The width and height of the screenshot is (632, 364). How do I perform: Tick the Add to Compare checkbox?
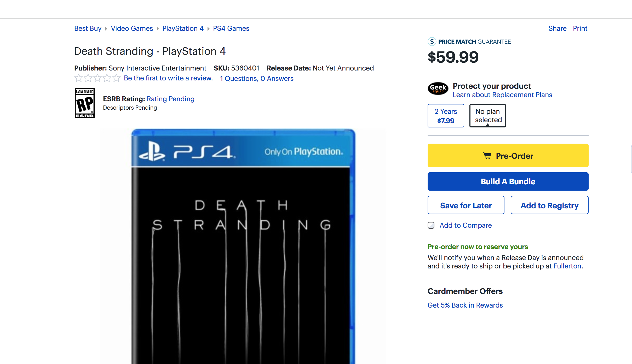click(x=431, y=225)
